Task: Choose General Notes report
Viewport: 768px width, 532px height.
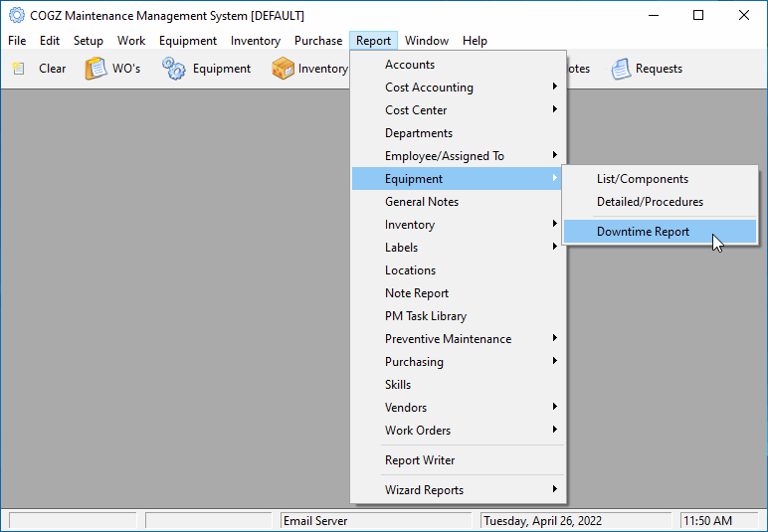Action: point(459,202)
